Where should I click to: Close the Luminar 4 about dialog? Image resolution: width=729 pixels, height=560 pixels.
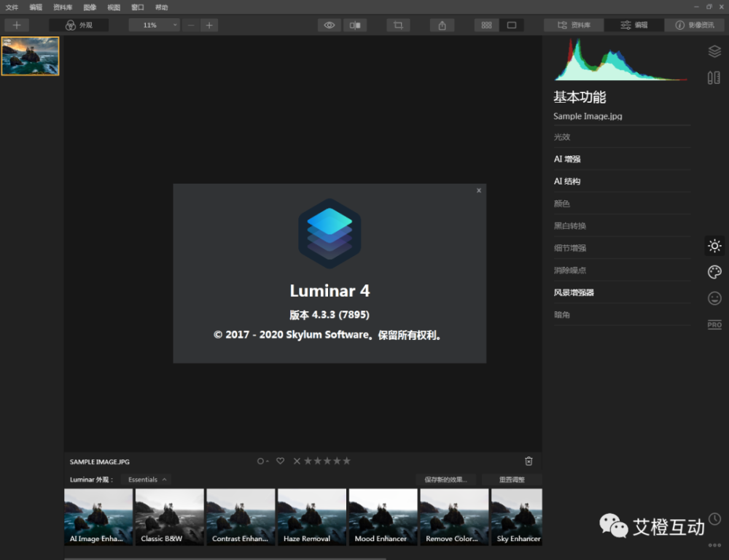[x=479, y=190]
